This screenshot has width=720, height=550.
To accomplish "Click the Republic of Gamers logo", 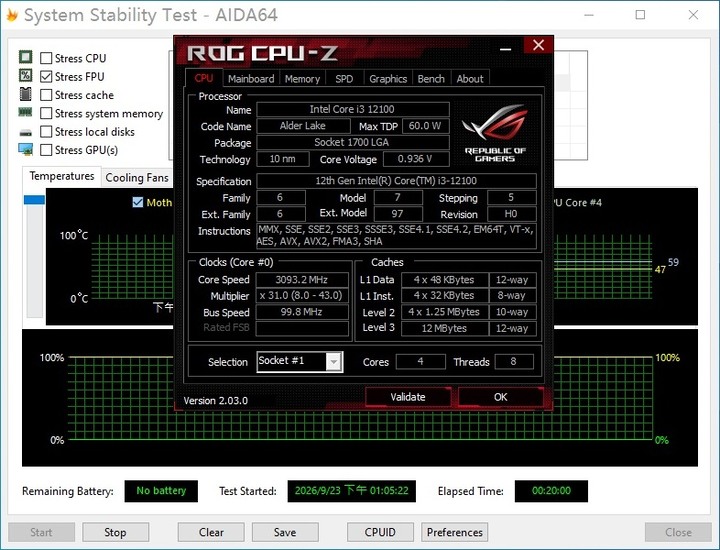I will [x=495, y=133].
